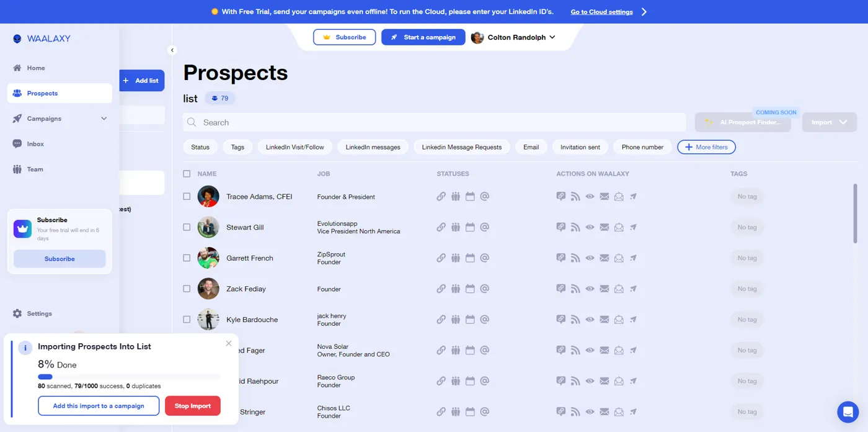Open the Phone number filter
868x432 pixels.
click(x=642, y=147)
